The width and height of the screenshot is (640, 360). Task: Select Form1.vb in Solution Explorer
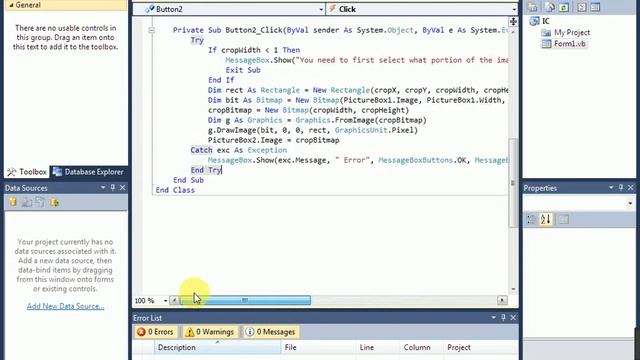pyautogui.click(x=569, y=44)
